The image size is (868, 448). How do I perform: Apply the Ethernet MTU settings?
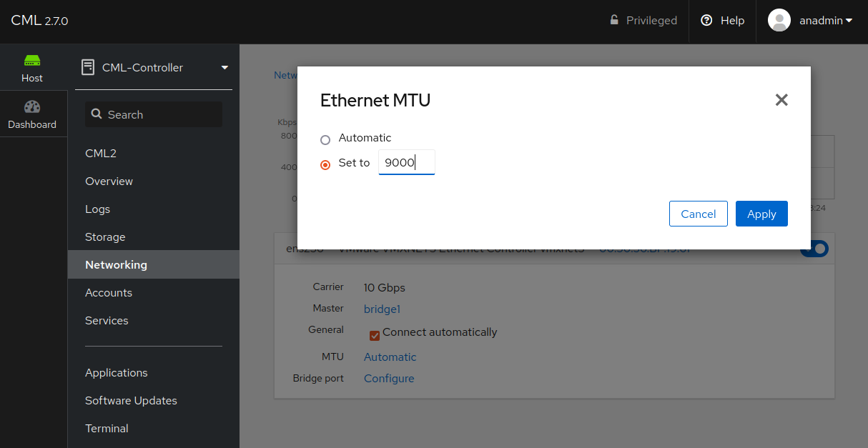[761, 213]
